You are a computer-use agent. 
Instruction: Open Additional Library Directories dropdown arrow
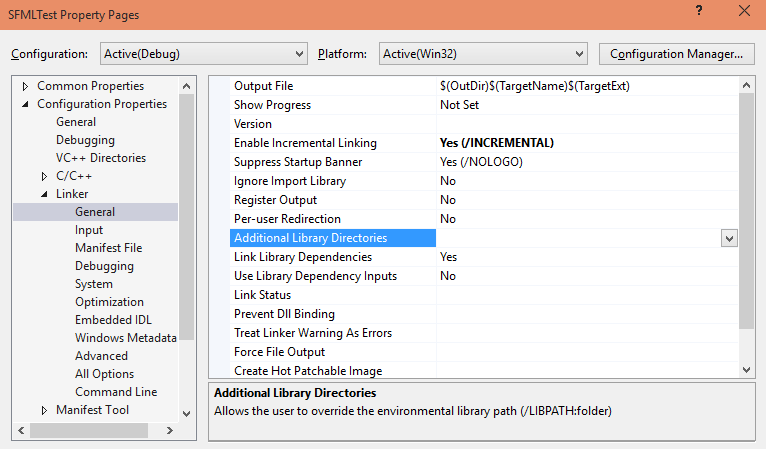(x=729, y=238)
